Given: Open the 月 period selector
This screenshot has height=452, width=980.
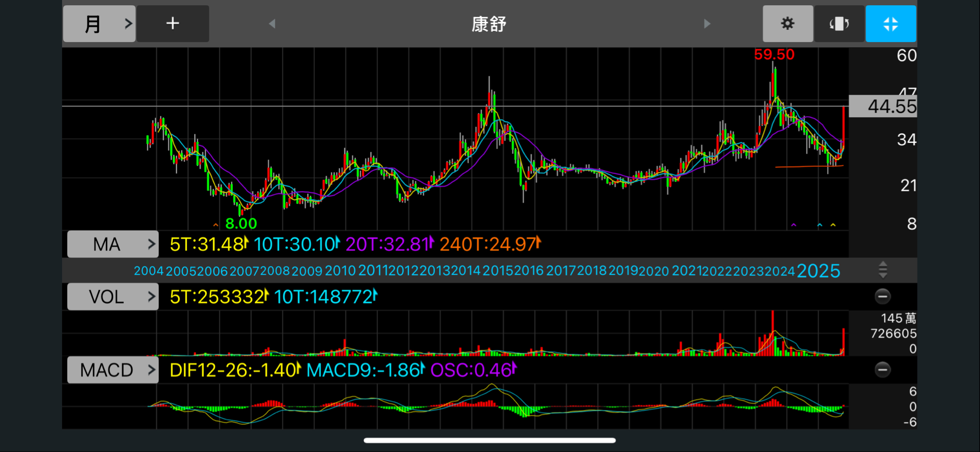Looking at the screenshot, I should [99, 24].
